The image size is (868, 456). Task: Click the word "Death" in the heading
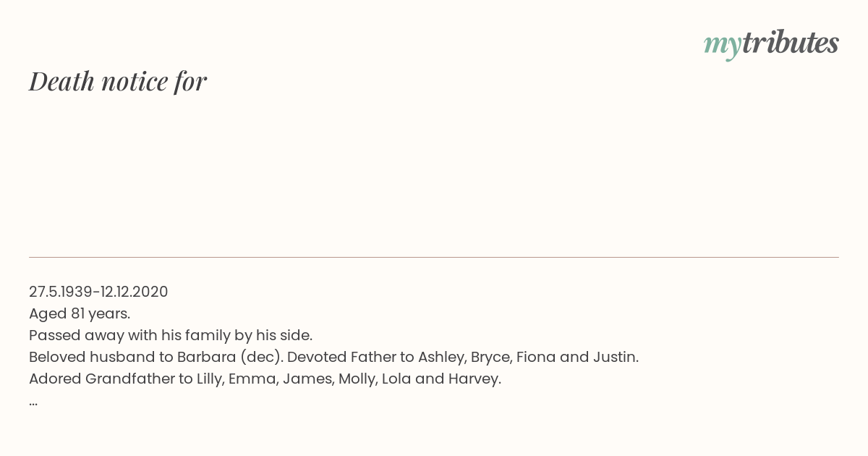[61, 81]
